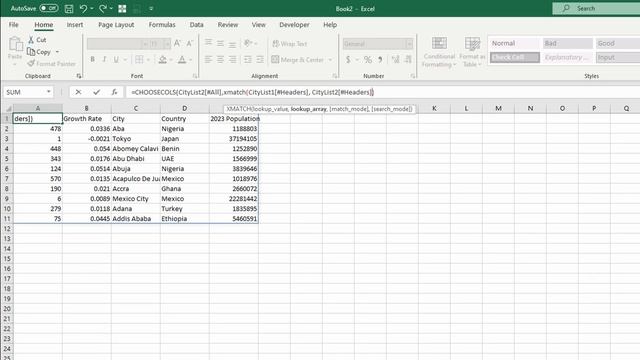Open the Page Layout tab

click(116, 24)
